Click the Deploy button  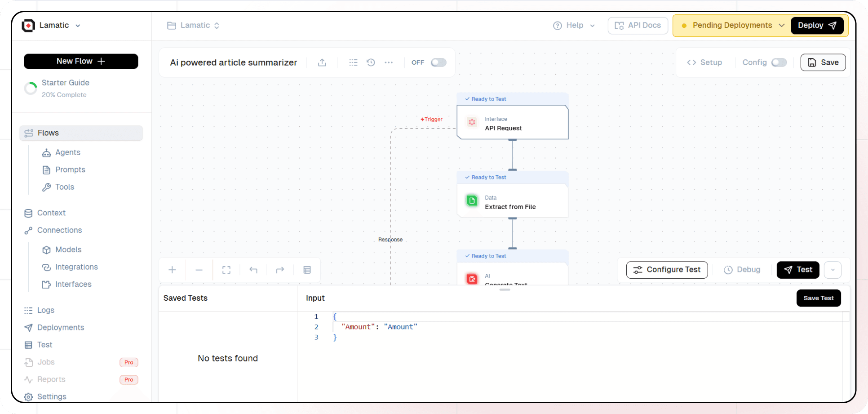pyautogui.click(x=816, y=25)
